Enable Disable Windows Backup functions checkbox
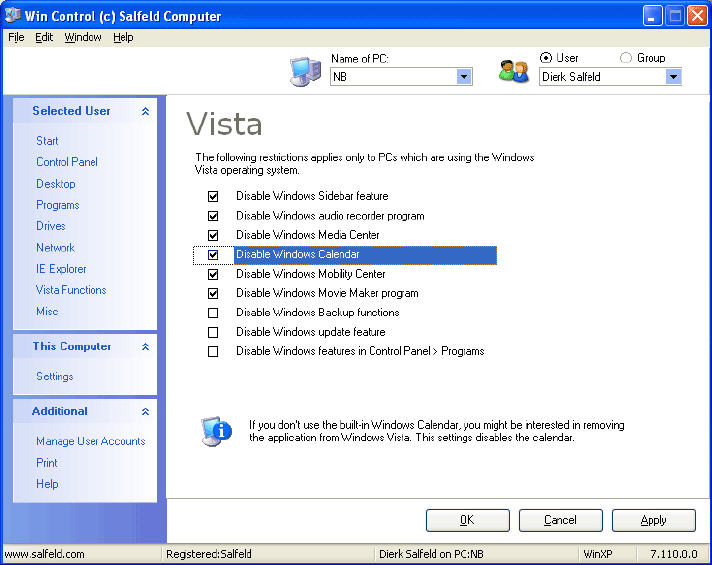Screen dimensions: 712x565 coord(213,313)
